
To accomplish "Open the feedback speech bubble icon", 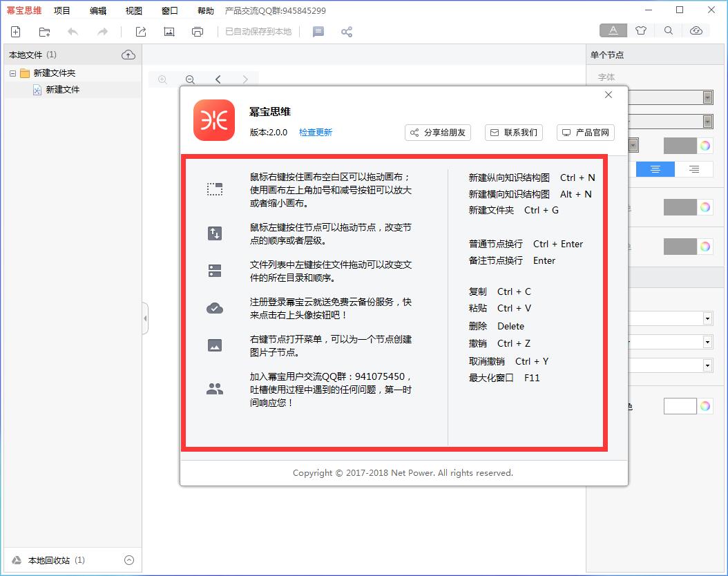I will pyautogui.click(x=318, y=32).
